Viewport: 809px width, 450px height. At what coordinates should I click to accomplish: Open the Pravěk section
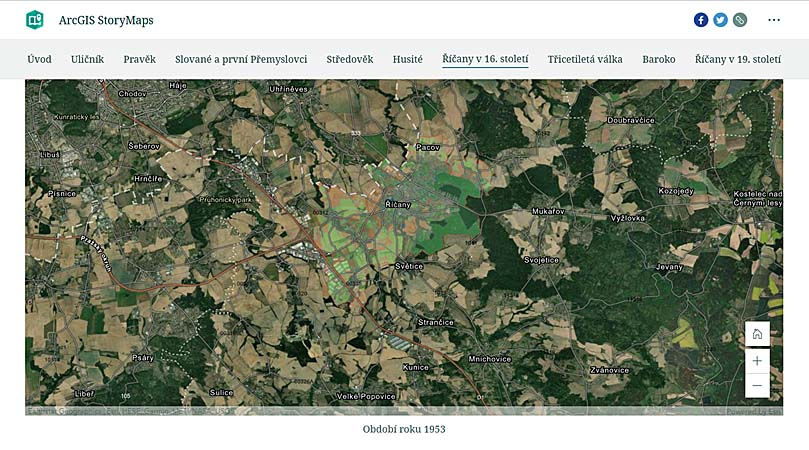(x=139, y=59)
